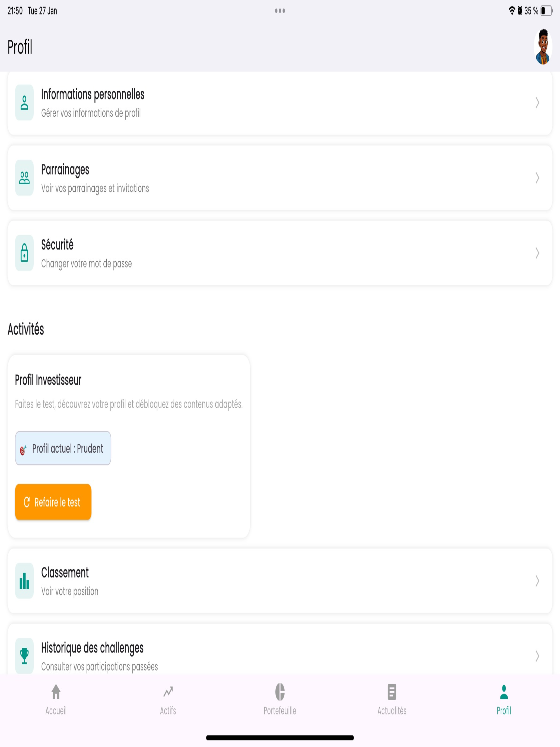The image size is (560, 747).
Task: Go to the Actualités news tab
Action: tap(392, 700)
